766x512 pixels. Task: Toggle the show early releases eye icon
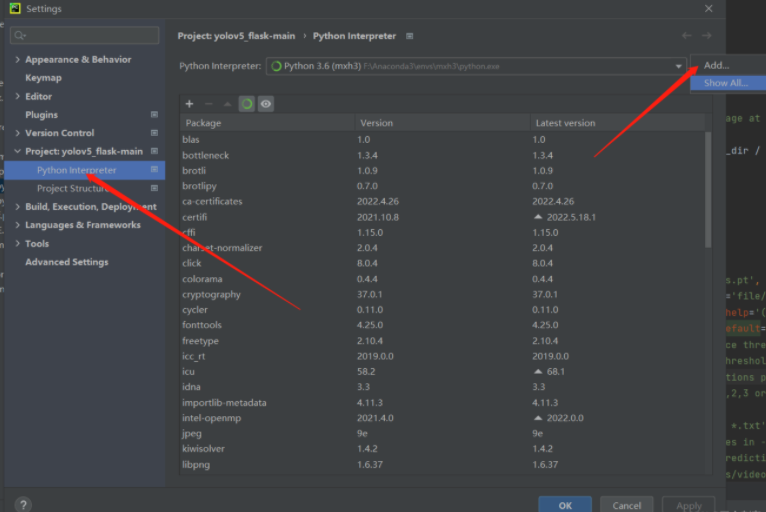tap(266, 104)
